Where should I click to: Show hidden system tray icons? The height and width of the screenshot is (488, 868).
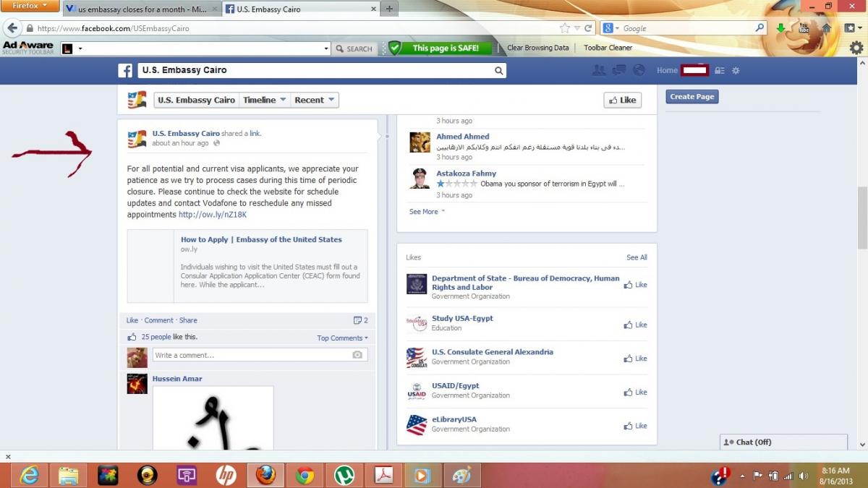tap(741, 476)
